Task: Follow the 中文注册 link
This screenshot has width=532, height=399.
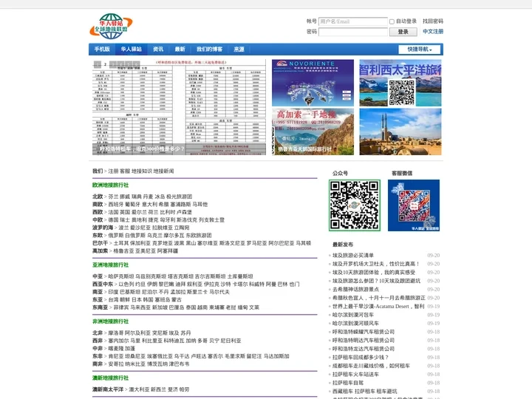Action: [x=432, y=31]
